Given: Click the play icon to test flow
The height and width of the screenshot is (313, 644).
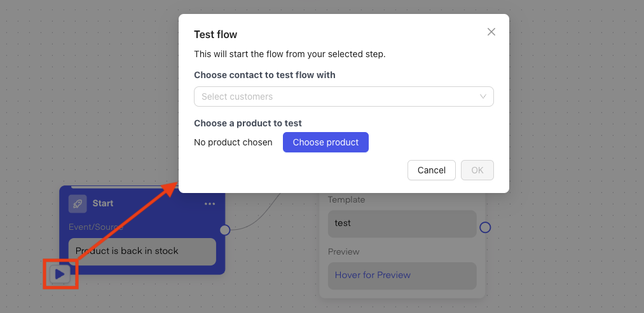Looking at the screenshot, I should click(x=60, y=274).
